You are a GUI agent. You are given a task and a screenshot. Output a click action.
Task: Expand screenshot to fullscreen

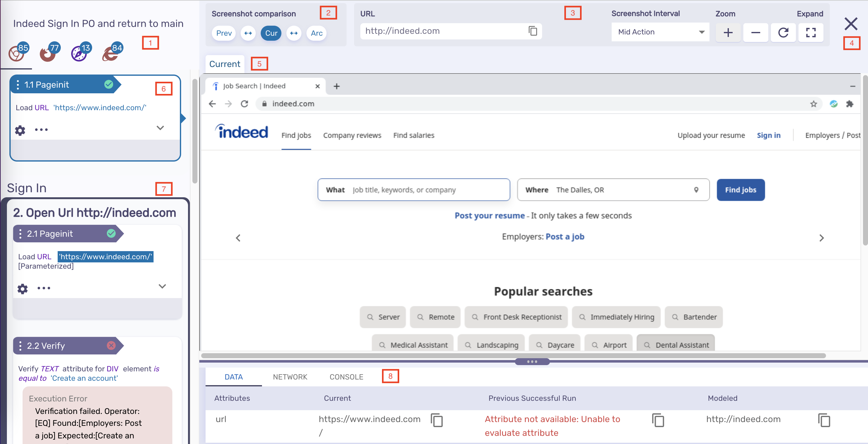811,32
